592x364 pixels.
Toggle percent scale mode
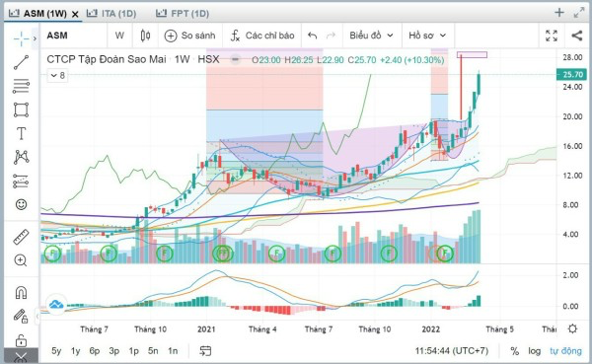click(x=515, y=351)
